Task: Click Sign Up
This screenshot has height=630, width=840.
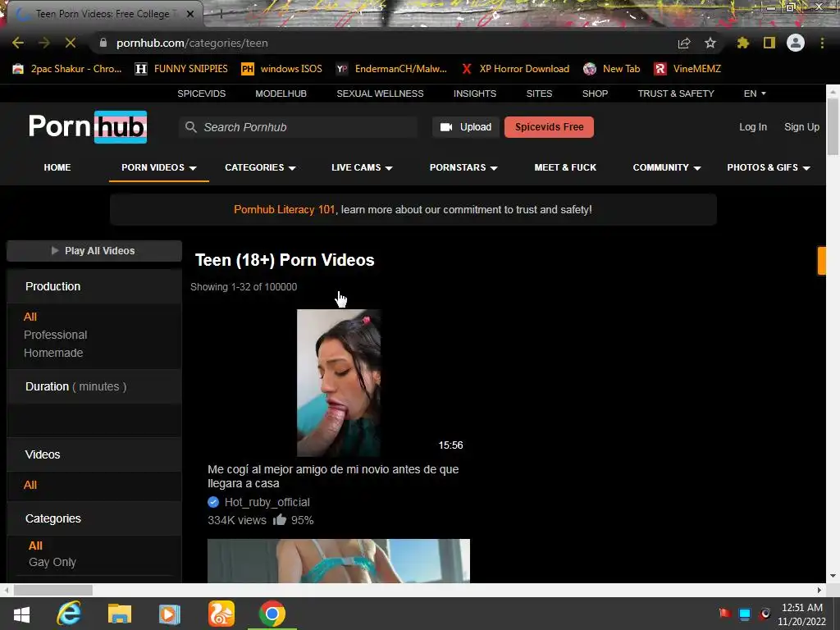Action: pyautogui.click(x=801, y=127)
